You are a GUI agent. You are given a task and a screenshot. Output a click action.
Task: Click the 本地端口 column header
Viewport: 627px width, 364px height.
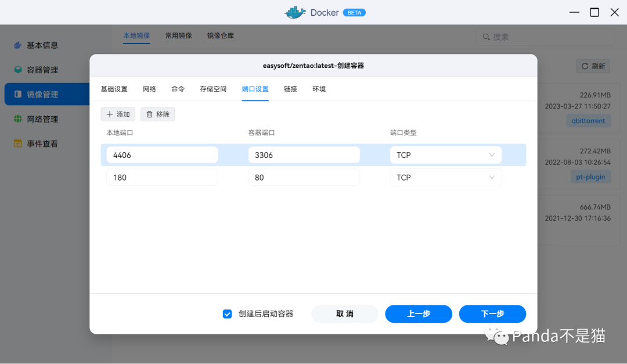[x=120, y=133]
